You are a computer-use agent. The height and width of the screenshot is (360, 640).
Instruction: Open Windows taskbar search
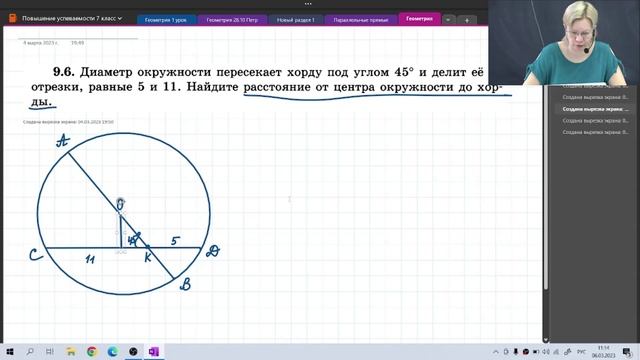point(30,351)
